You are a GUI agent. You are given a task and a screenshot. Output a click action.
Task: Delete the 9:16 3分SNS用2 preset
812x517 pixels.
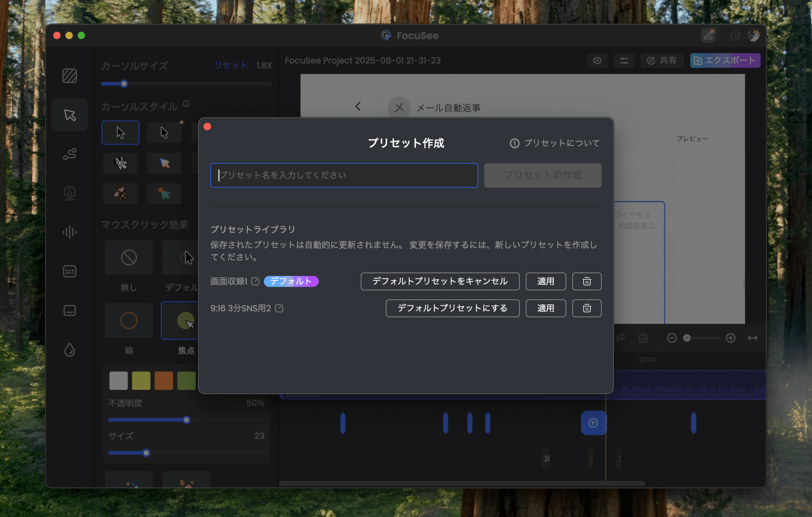[586, 308]
